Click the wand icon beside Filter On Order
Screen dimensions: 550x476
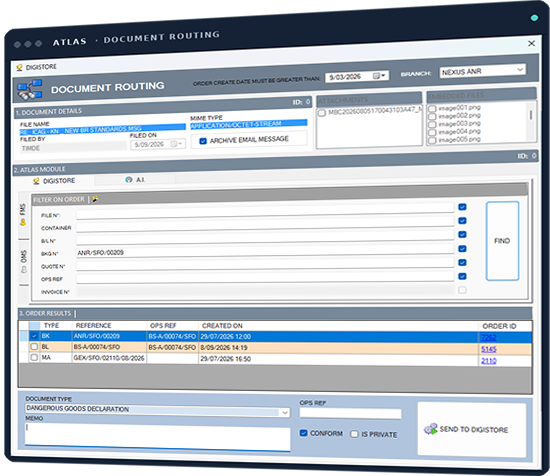pyautogui.click(x=95, y=199)
